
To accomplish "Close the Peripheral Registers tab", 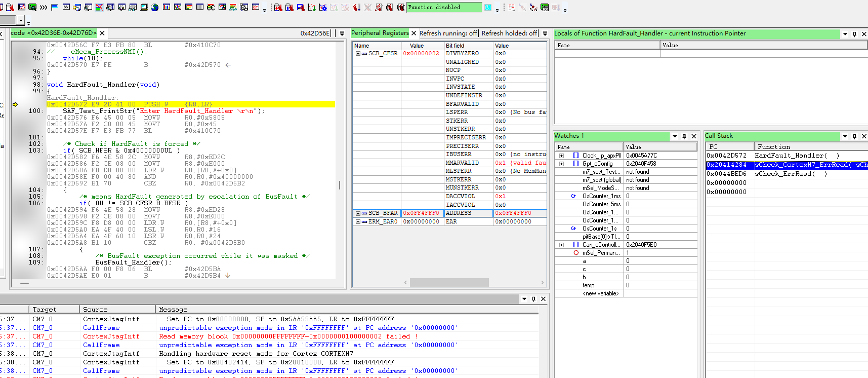I will [414, 33].
